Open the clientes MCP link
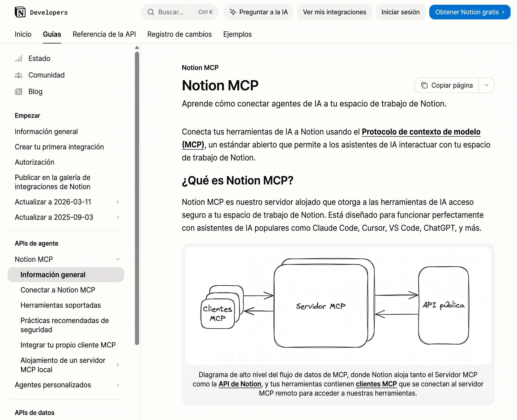The width and height of the screenshot is (517, 420). click(x=376, y=384)
